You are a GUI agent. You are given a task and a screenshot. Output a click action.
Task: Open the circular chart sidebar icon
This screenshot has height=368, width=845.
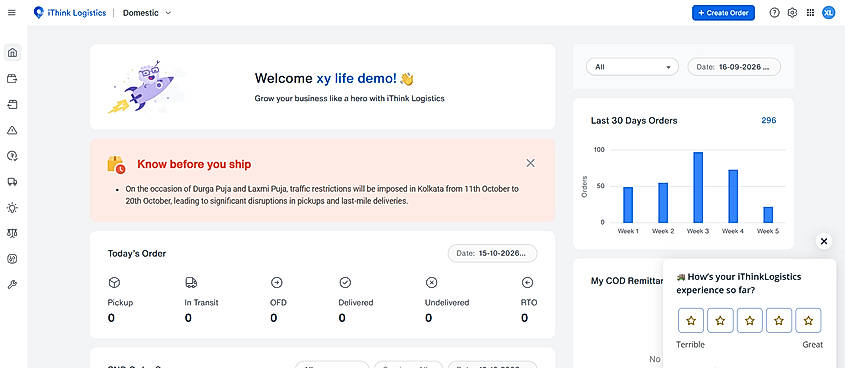tap(12, 259)
